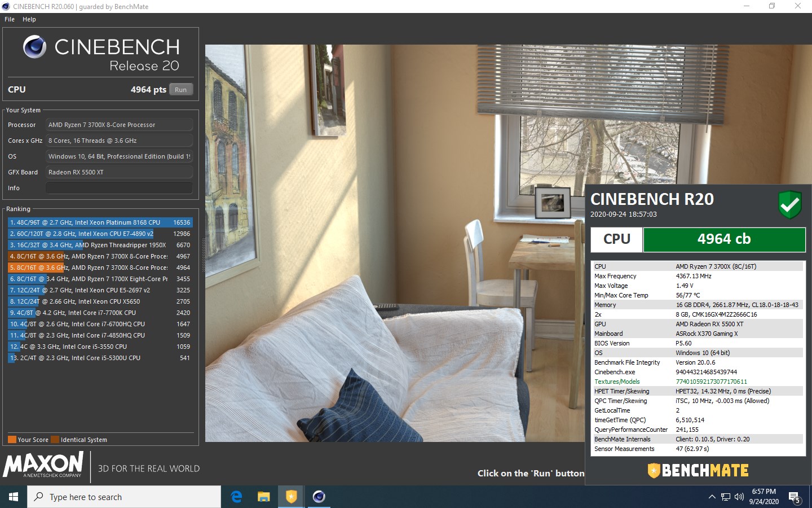Click the volume speaker icon in tray
Image resolution: width=812 pixels, height=508 pixels.
point(739,497)
